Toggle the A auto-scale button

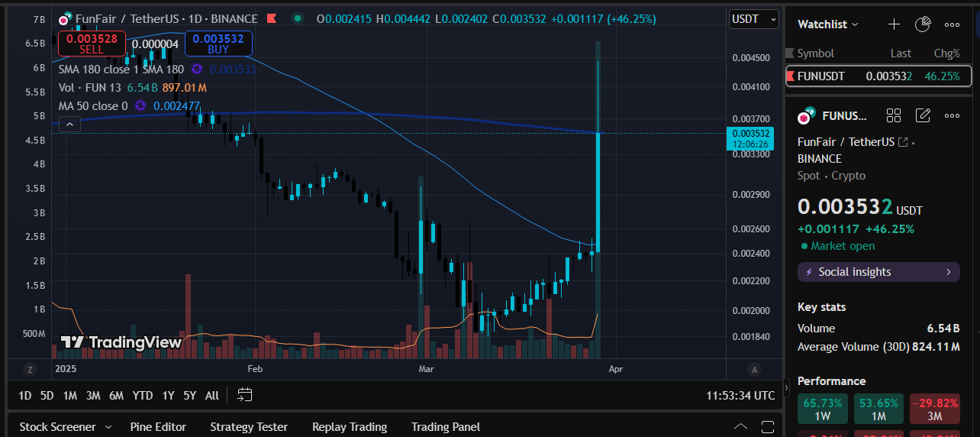755,370
